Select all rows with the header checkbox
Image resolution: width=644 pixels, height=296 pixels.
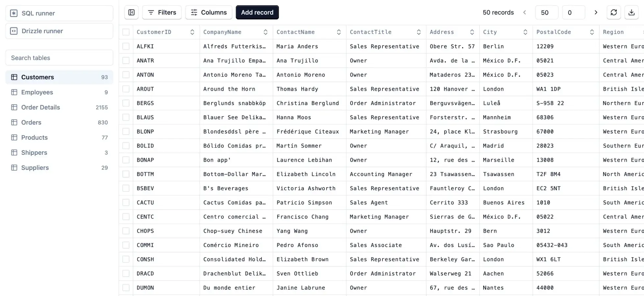coord(126,32)
